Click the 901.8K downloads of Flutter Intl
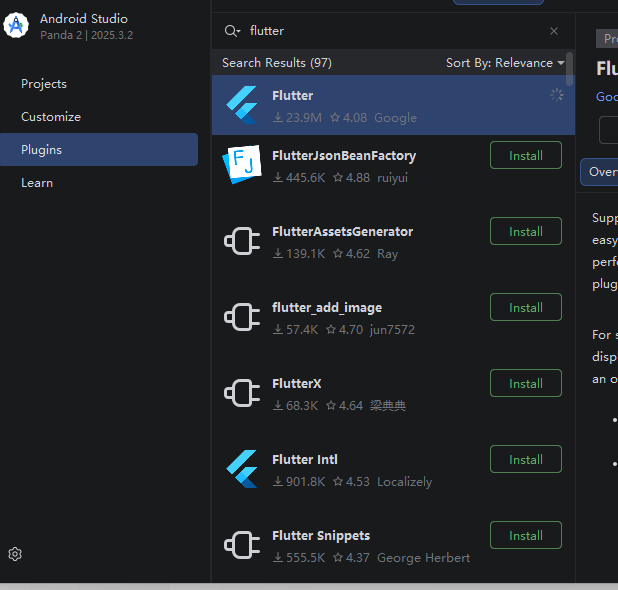The width and height of the screenshot is (618, 590). pyautogui.click(x=299, y=482)
